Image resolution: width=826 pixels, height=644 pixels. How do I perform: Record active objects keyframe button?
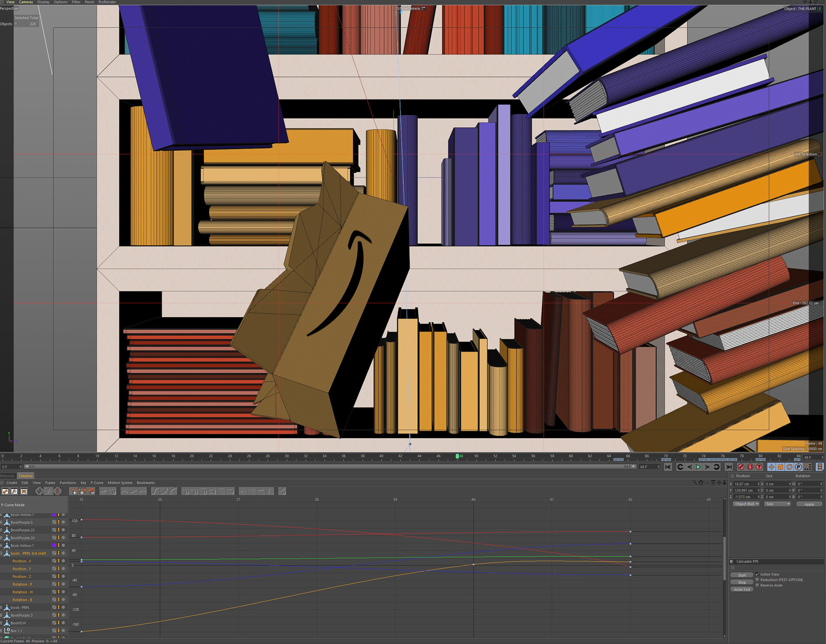(x=741, y=467)
